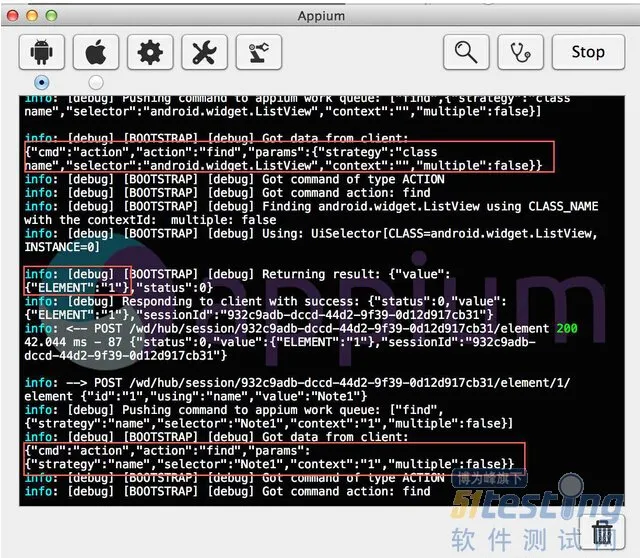This screenshot has width=640, height=558.
Task: Click the 'Returning result: {"value":' log line
Action: pyautogui.click(x=238, y=274)
